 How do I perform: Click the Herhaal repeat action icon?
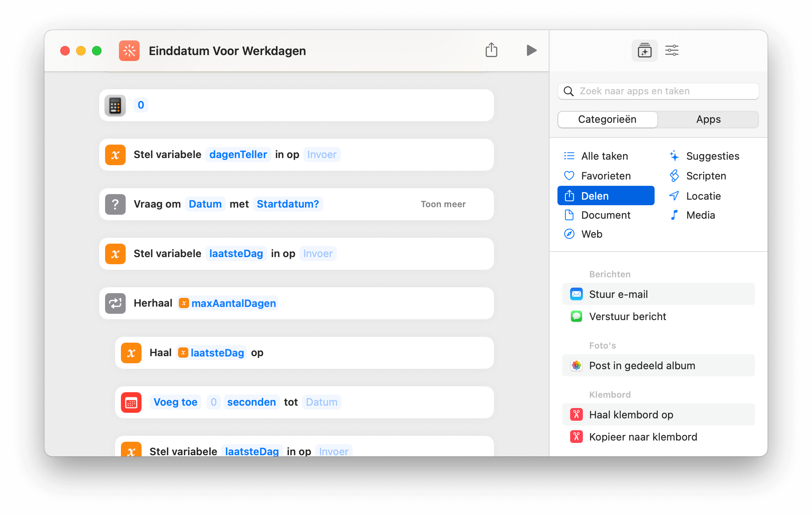115,303
